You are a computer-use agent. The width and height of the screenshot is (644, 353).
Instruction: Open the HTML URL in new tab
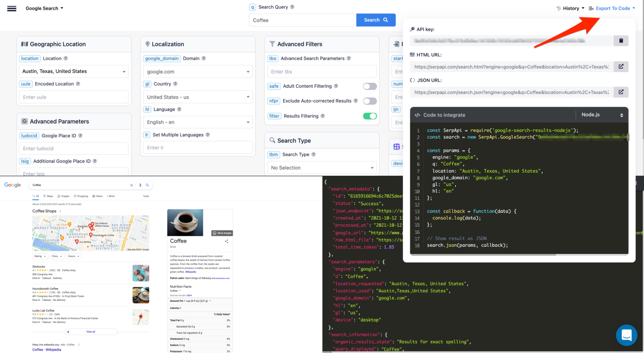pyautogui.click(x=621, y=66)
